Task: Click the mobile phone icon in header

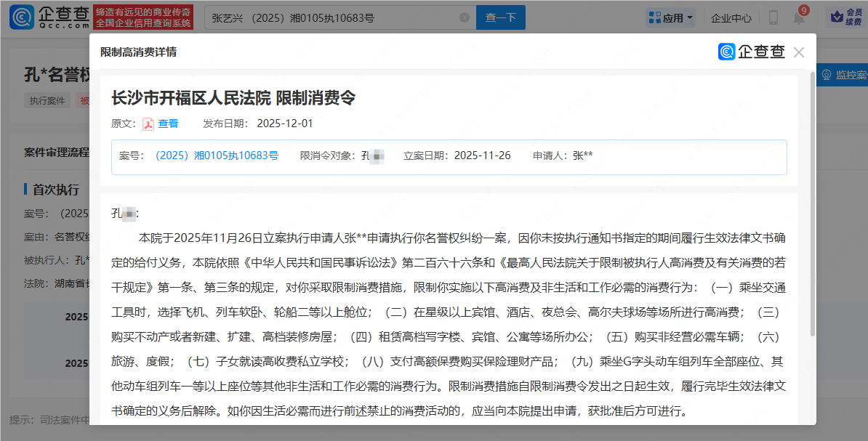Action: (x=773, y=17)
